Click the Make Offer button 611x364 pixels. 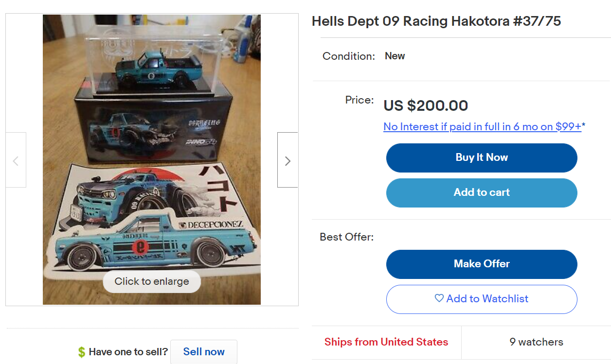pyautogui.click(x=482, y=264)
